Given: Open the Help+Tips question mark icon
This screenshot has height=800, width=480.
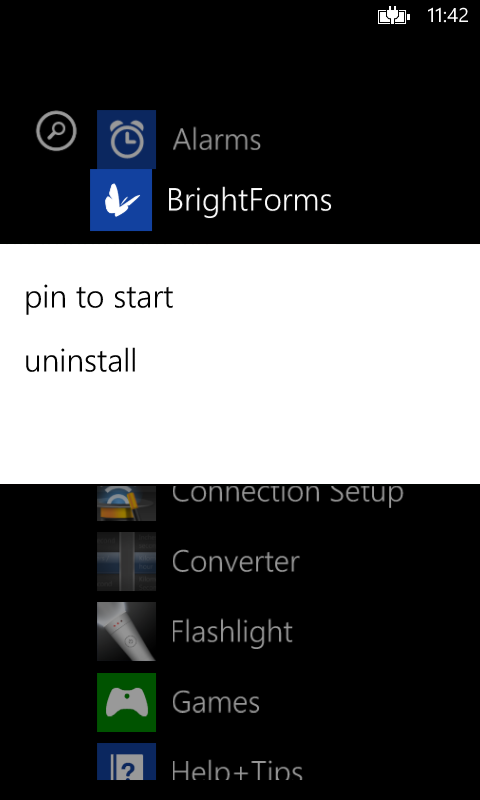Looking at the screenshot, I should click(127, 762).
